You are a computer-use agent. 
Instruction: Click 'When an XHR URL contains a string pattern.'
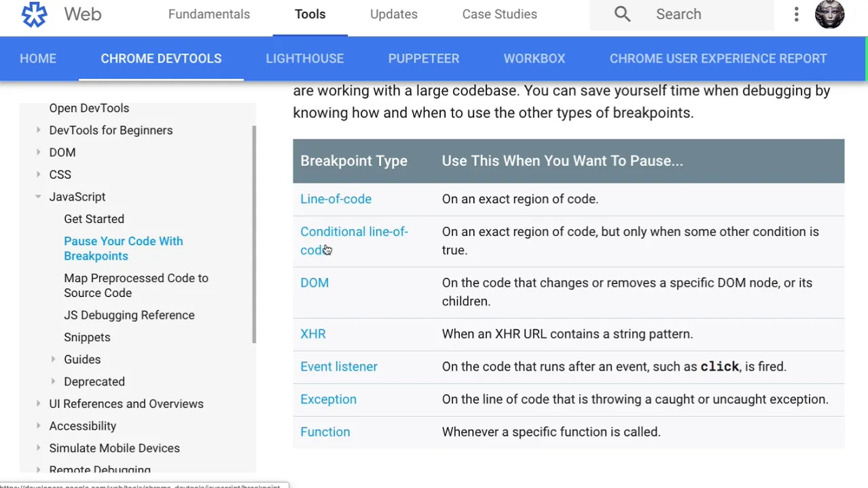(x=568, y=334)
